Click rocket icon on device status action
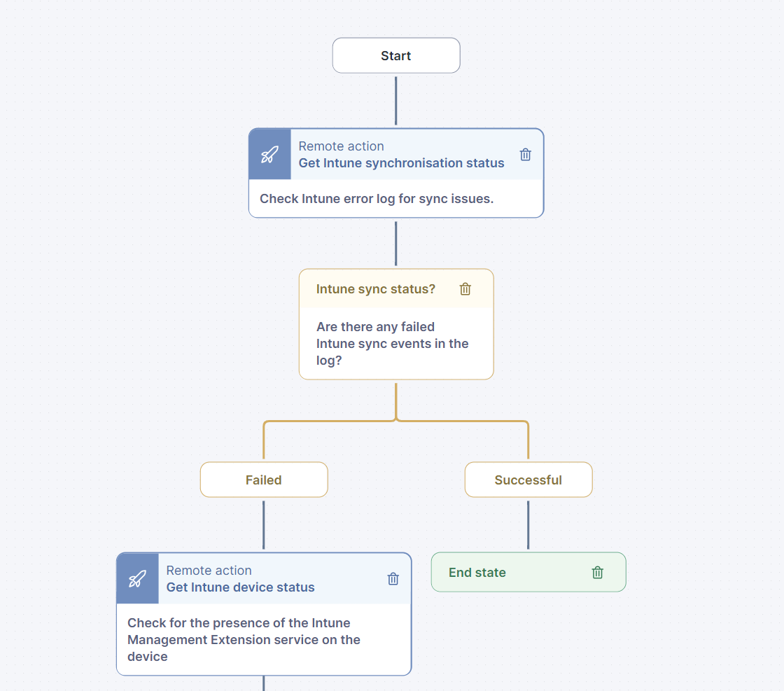Viewport: 784px width, 691px height. click(x=138, y=579)
